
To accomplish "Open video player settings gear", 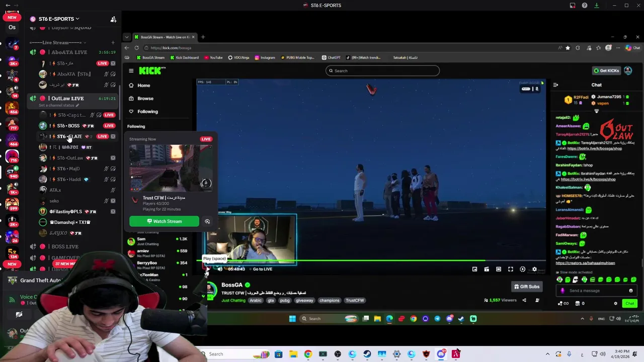I will pos(534,269).
